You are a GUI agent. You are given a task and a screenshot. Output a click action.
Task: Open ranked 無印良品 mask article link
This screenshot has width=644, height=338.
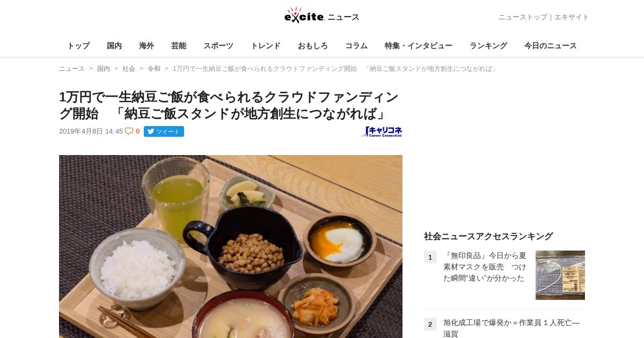[485, 267]
